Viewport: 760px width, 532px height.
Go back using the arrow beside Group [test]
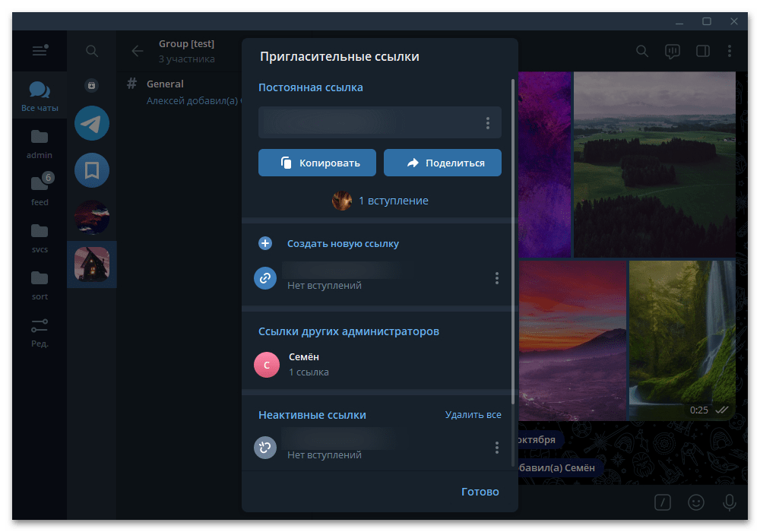[138, 51]
